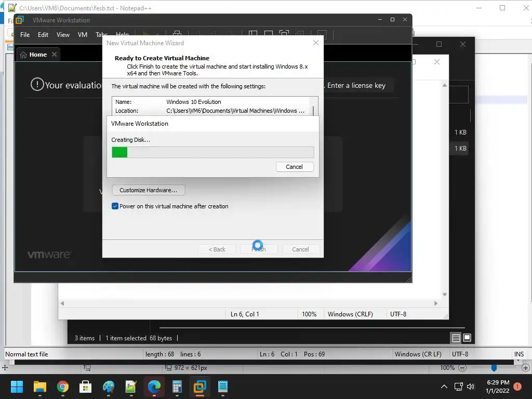Open Google Chrome from the taskbar

point(63,387)
